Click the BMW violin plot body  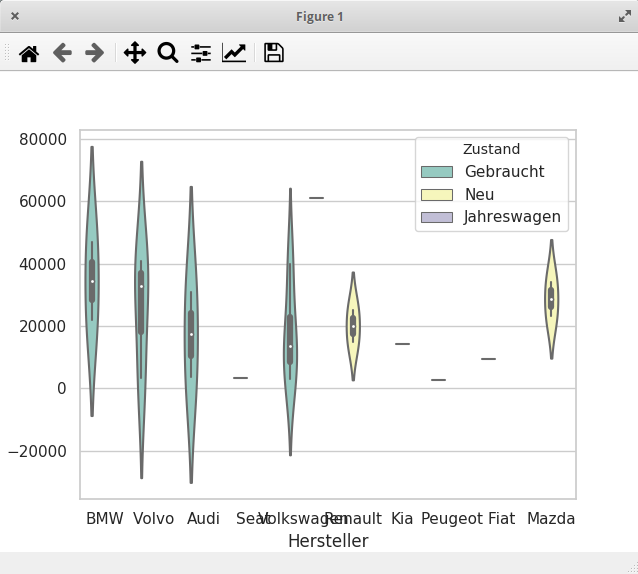pos(92,281)
